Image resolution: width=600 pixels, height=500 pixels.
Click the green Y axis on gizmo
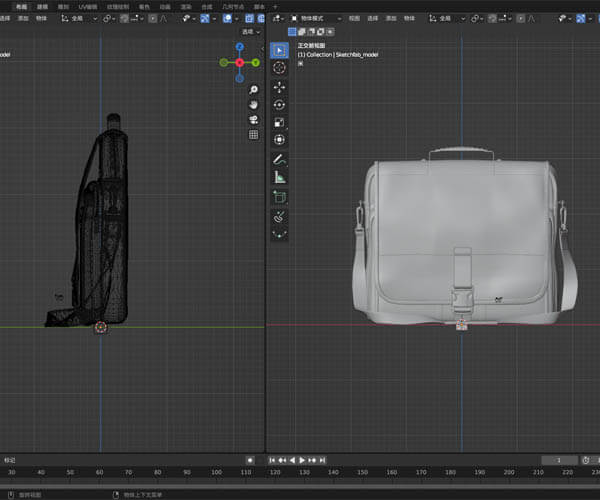click(257, 62)
